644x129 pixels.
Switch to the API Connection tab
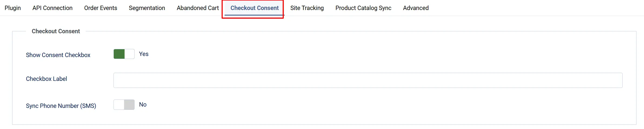click(52, 8)
